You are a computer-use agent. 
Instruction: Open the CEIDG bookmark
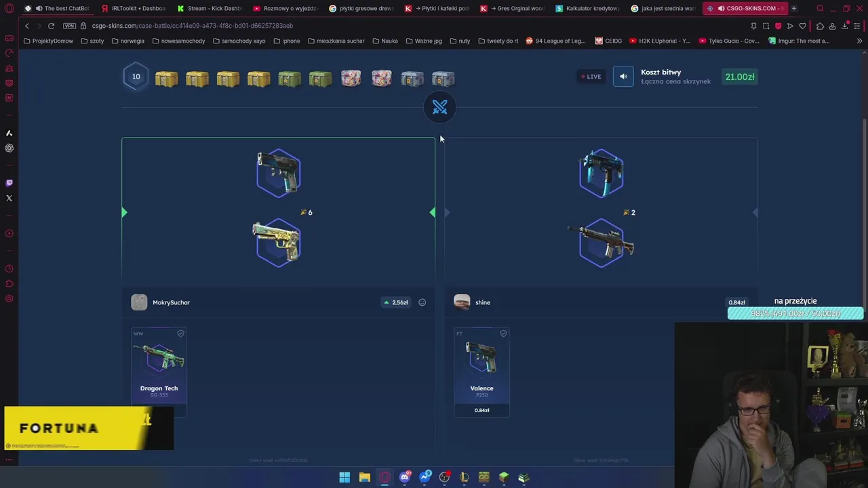pos(608,41)
